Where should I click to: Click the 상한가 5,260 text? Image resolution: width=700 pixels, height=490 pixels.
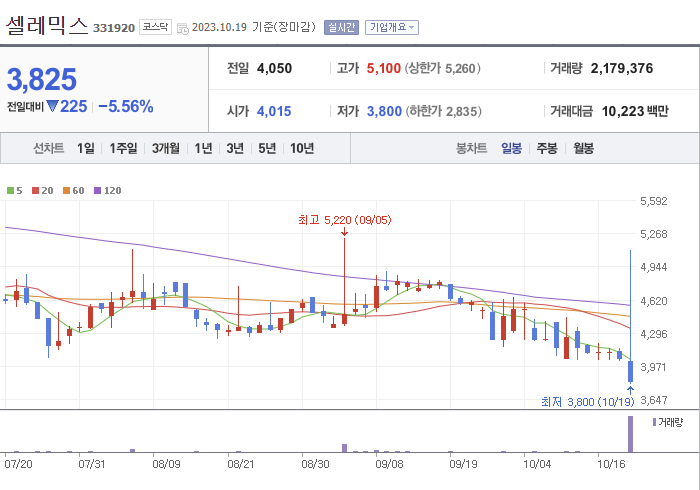click(x=443, y=68)
